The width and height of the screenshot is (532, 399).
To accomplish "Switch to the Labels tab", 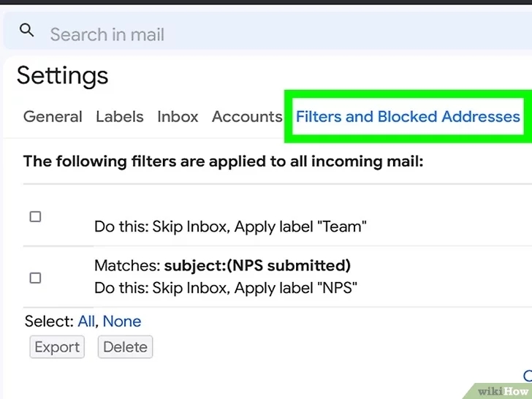I will 119,117.
